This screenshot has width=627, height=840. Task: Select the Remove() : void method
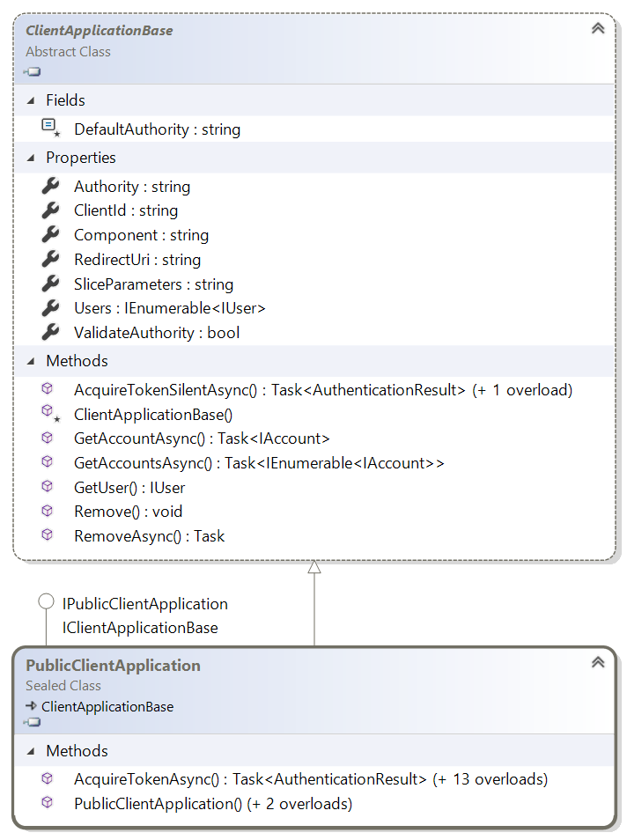point(128,512)
